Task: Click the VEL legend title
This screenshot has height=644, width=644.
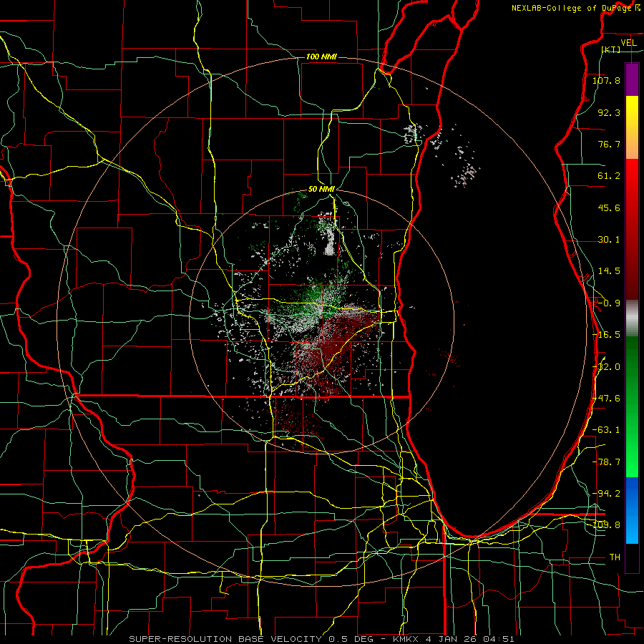Action: [x=628, y=43]
